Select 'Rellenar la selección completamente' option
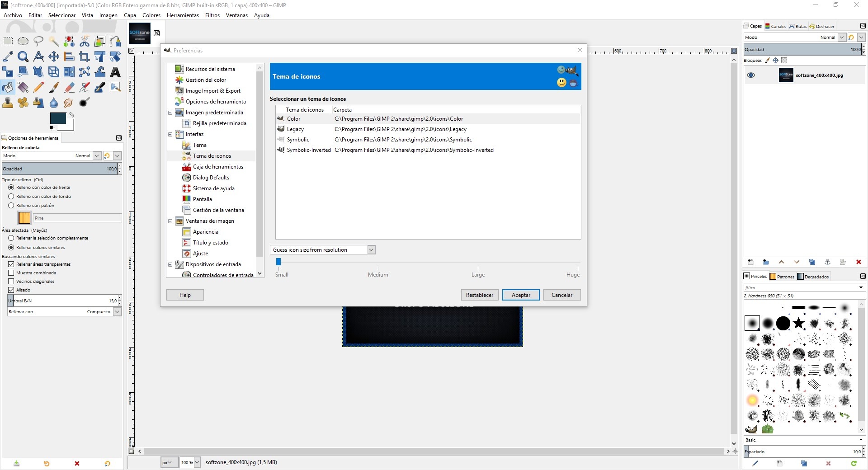The width and height of the screenshot is (868, 470). [x=11, y=238]
